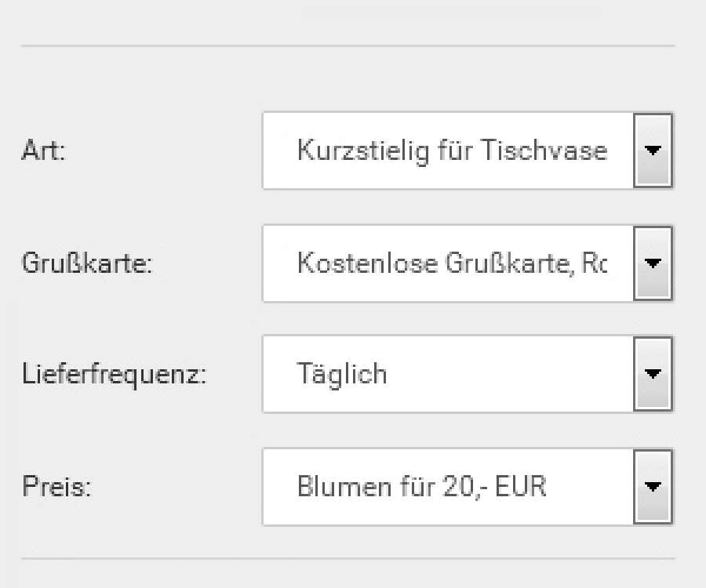Screen dimensions: 706x588
Task: Click the 'Täglich' text in Lieferfrequenz
Action: pyautogui.click(x=341, y=374)
